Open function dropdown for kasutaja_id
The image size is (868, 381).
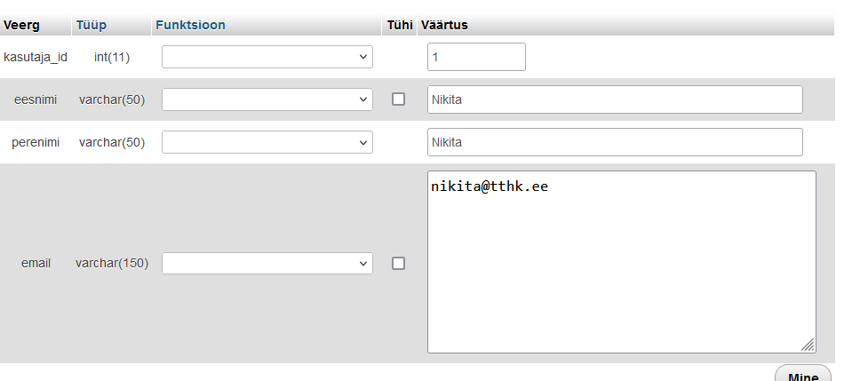pos(267,57)
